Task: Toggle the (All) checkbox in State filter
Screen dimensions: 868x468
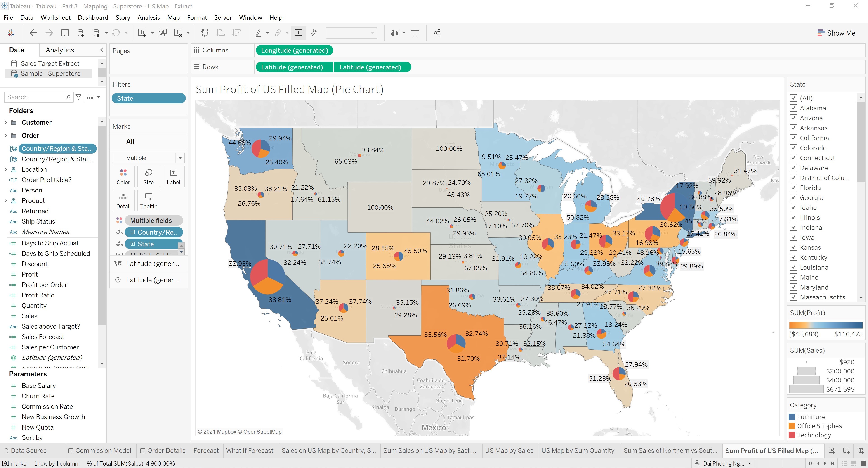Action: pos(794,98)
